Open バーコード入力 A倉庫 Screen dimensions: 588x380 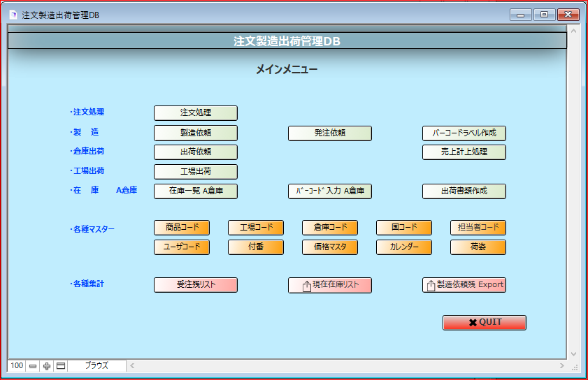click(329, 191)
